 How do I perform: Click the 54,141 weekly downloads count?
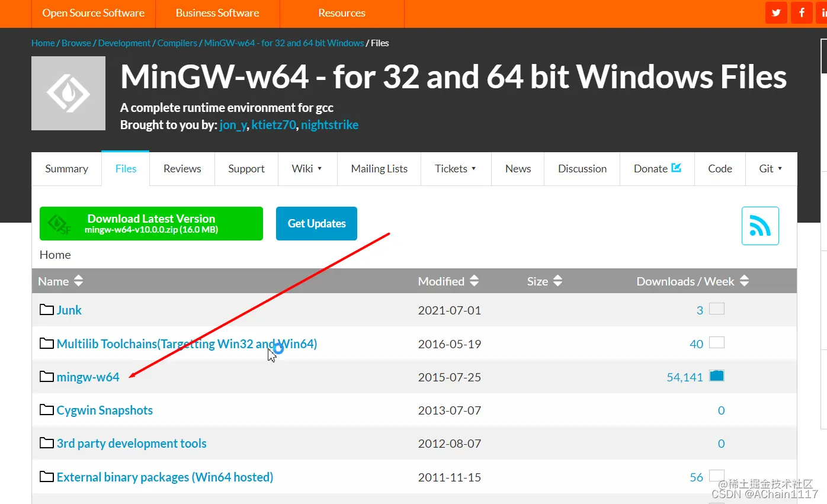tap(684, 377)
